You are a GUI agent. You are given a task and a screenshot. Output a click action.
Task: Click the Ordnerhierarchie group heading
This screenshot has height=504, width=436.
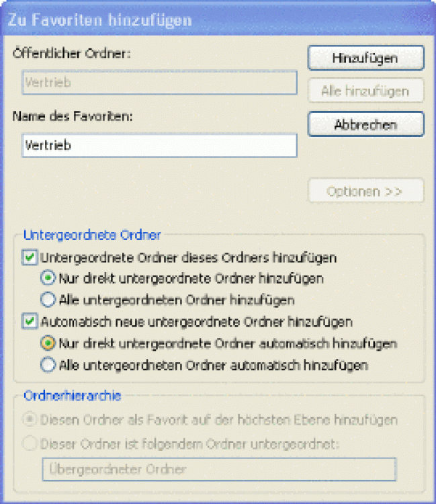[72, 396]
